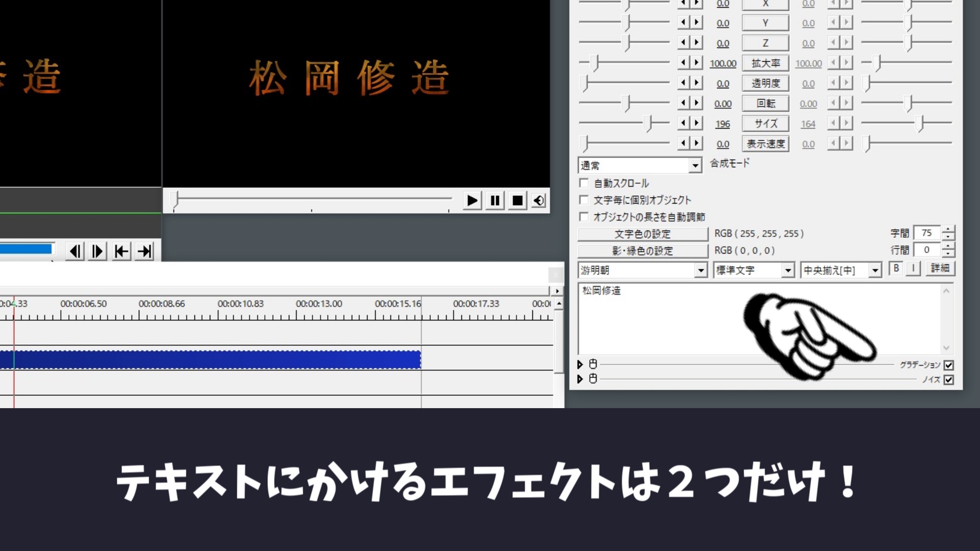
Task: Decrease 行間 value with down arrow
Action: 948,254
